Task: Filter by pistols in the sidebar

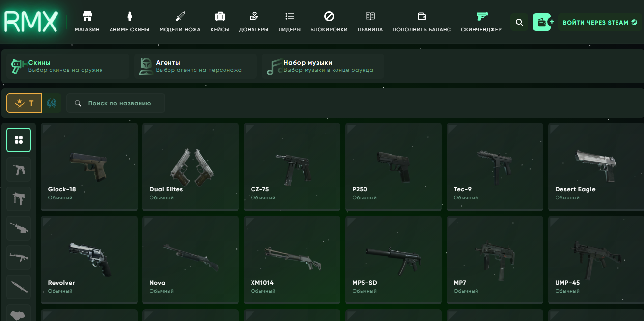Action: (19, 170)
